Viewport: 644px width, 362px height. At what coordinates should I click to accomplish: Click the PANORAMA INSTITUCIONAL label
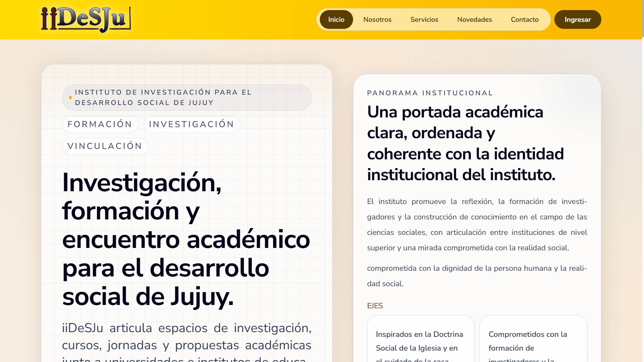click(430, 93)
